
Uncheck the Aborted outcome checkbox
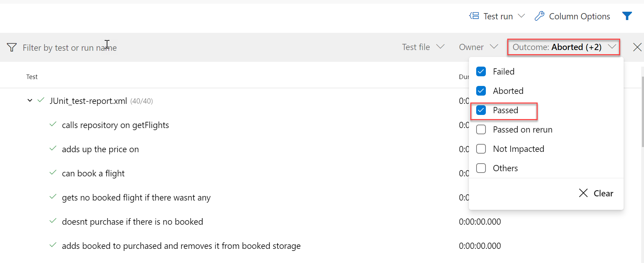click(481, 91)
